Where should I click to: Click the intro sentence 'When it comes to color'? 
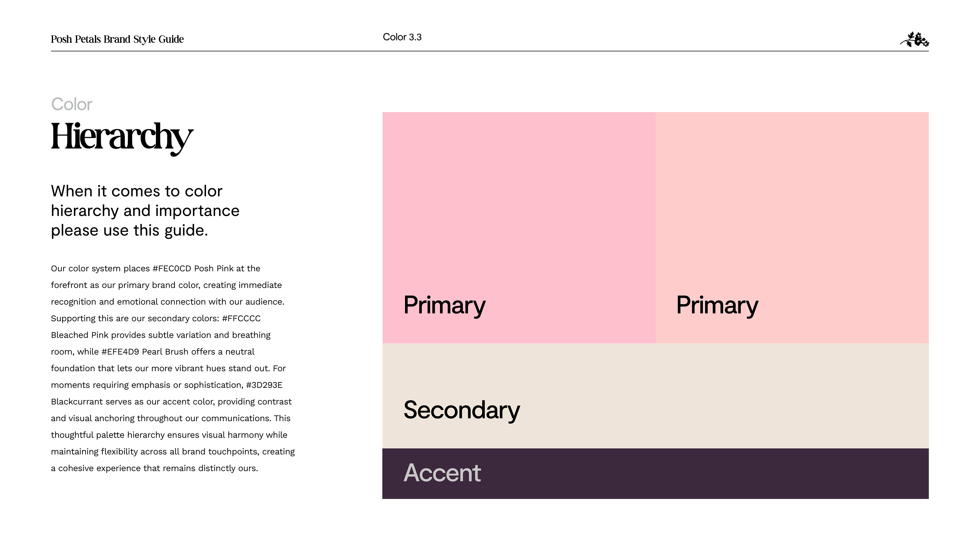click(137, 191)
